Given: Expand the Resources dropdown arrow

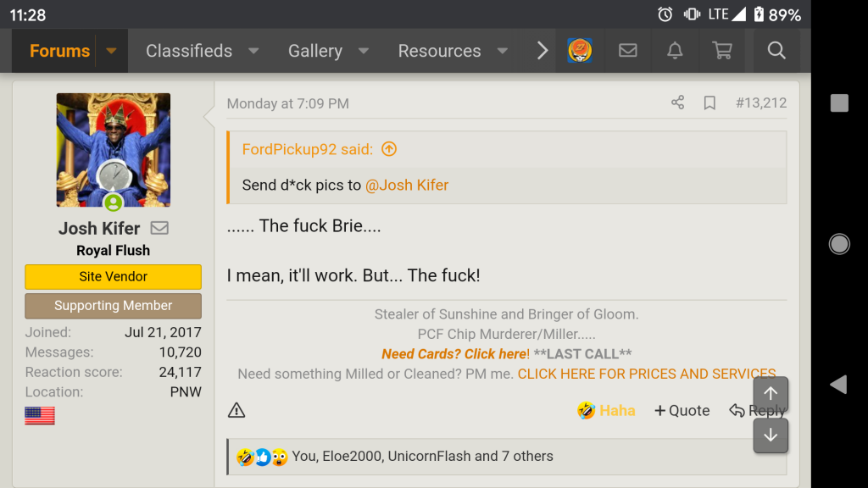Looking at the screenshot, I should (502, 51).
